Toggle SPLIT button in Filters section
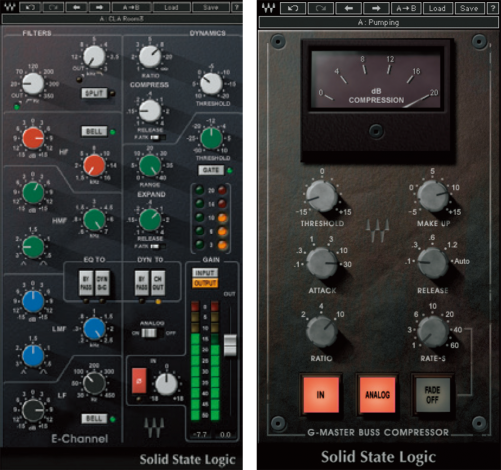 pos(94,93)
